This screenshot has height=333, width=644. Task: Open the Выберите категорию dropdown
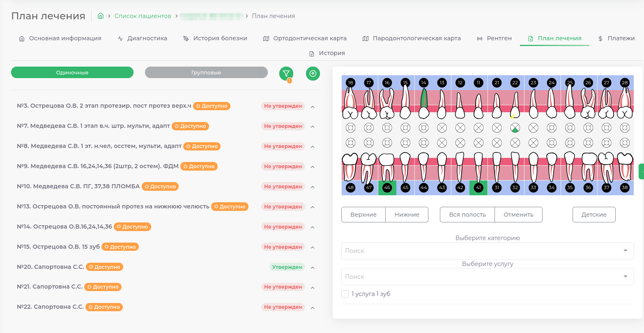[x=487, y=251]
